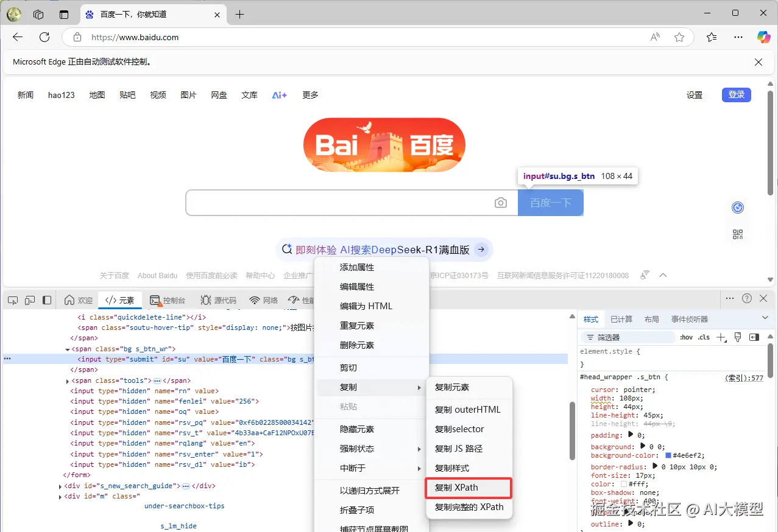The height and width of the screenshot is (532, 778).
Task: Open the Copilot icon in Edge toolbar
Action: point(763,37)
